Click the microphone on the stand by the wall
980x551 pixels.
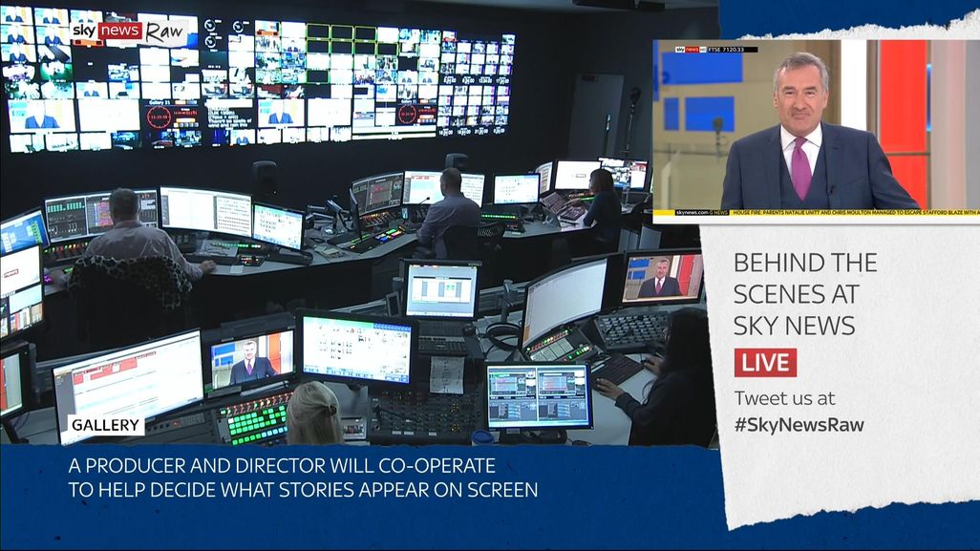pyautogui.click(x=632, y=97)
